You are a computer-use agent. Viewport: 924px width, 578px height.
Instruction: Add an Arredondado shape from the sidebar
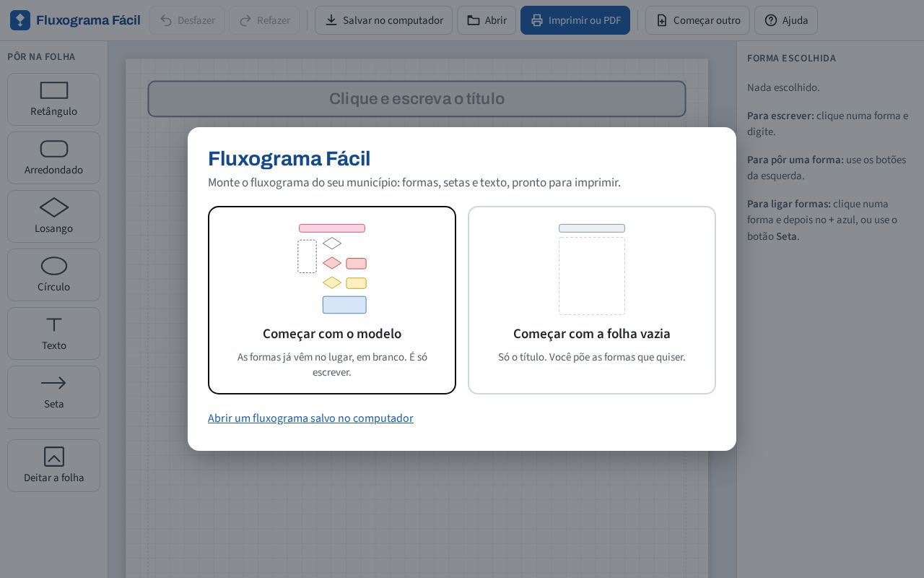click(x=54, y=158)
